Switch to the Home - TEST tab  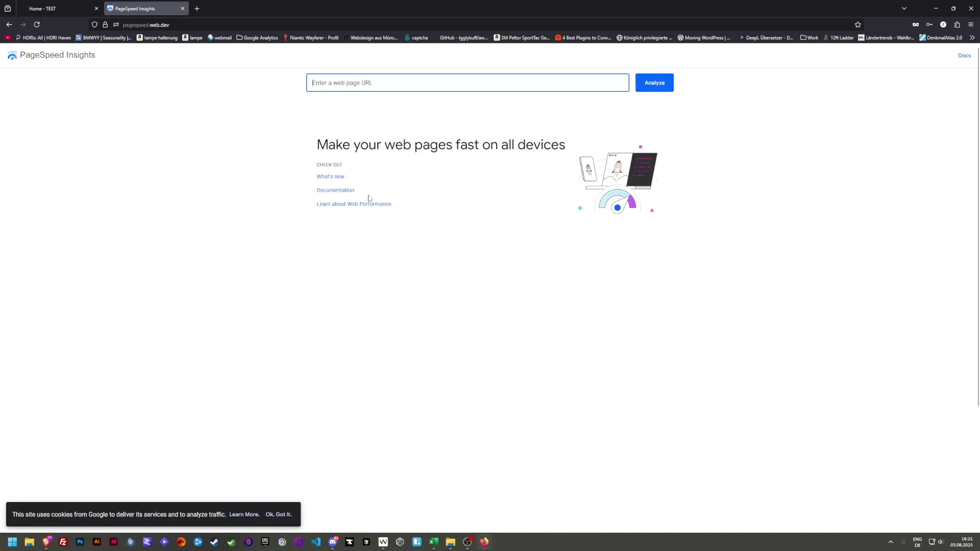click(56, 9)
